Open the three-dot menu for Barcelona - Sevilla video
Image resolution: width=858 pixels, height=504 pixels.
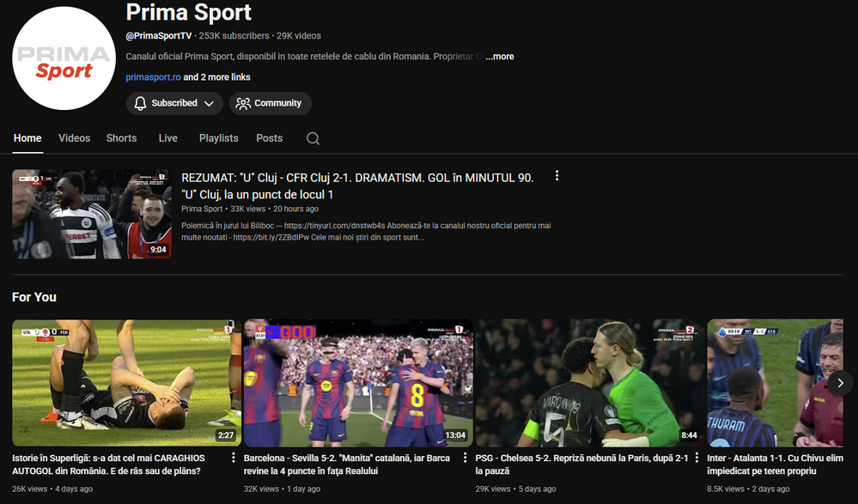[466, 458]
